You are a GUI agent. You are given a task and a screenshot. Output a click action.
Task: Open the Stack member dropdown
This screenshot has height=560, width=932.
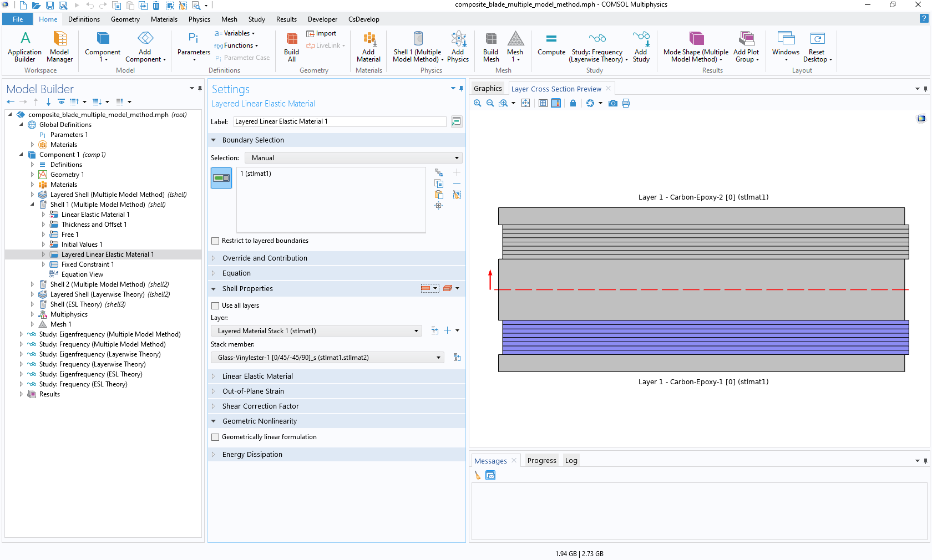pos(327,358)
